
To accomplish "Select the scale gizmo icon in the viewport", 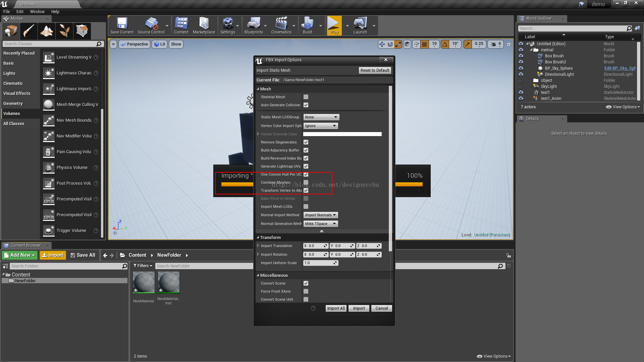I will click(x=398, y=44).
